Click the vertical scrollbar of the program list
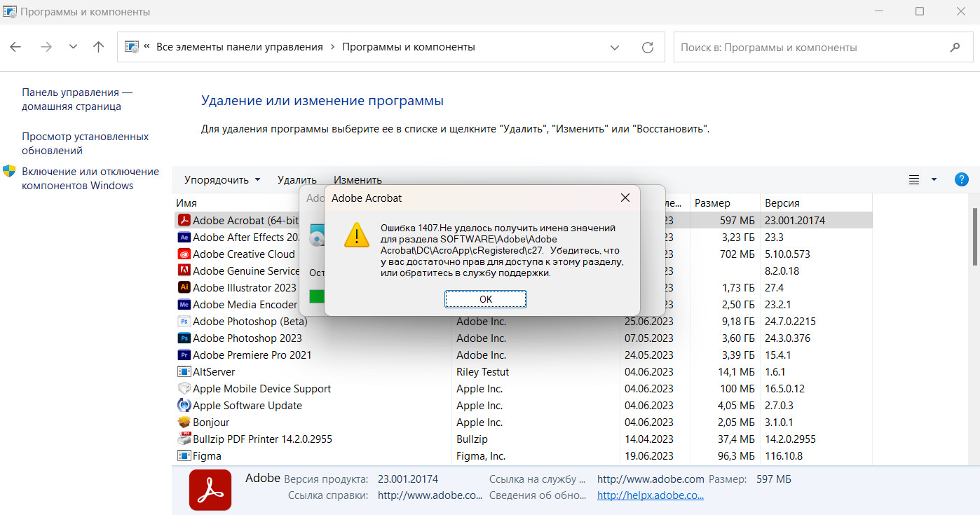 click(974, 237)
